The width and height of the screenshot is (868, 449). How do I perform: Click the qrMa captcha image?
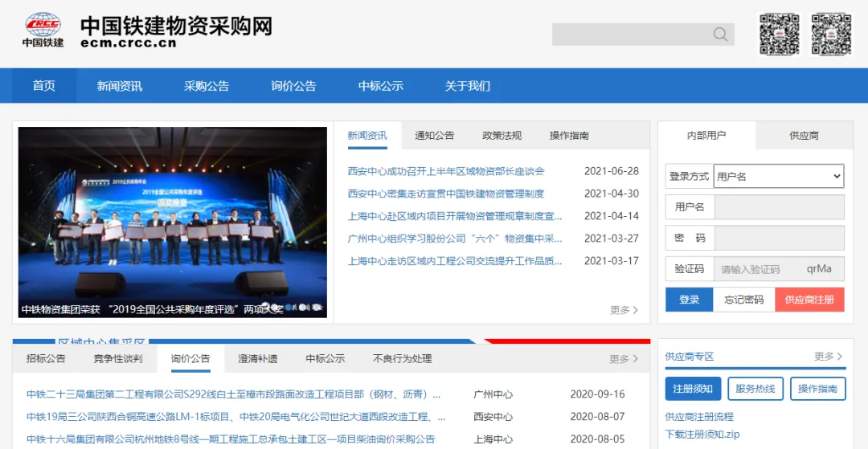(x=819, y=269)
